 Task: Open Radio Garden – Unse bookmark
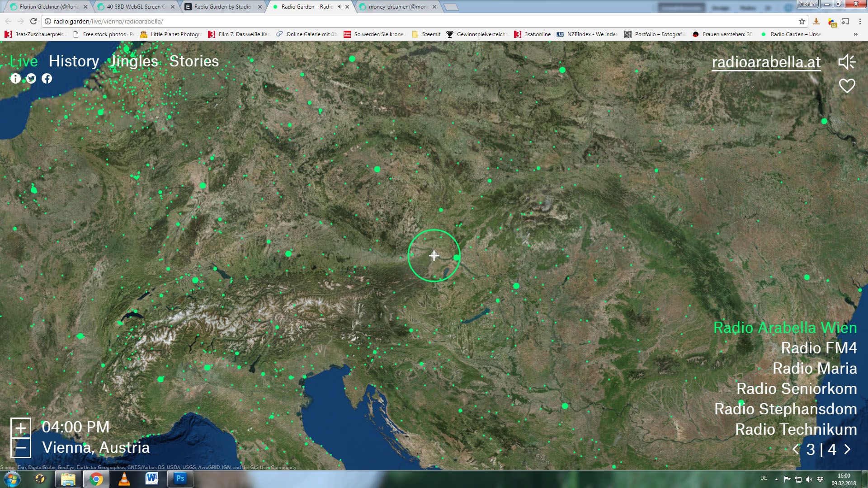click(x=791, y=34)
